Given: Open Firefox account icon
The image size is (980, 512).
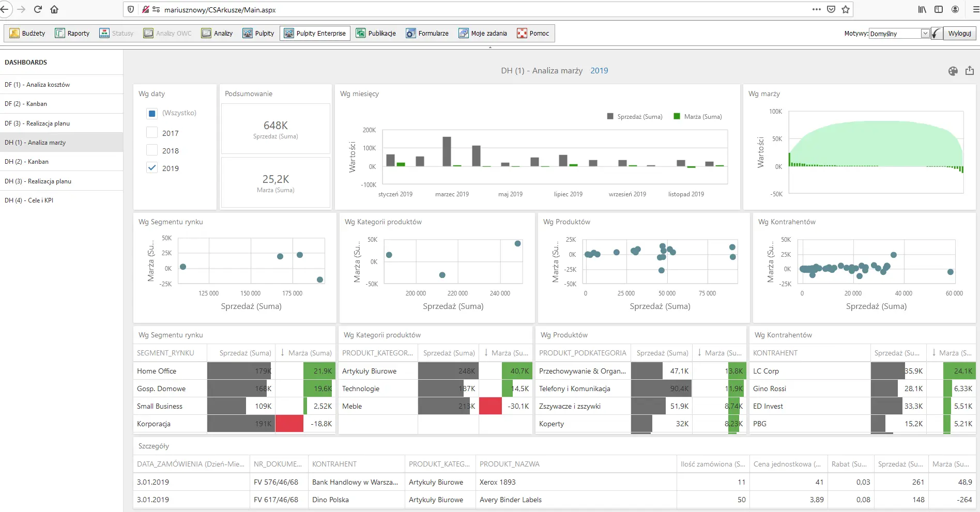Looking at the screenshot, I should 955,9.
